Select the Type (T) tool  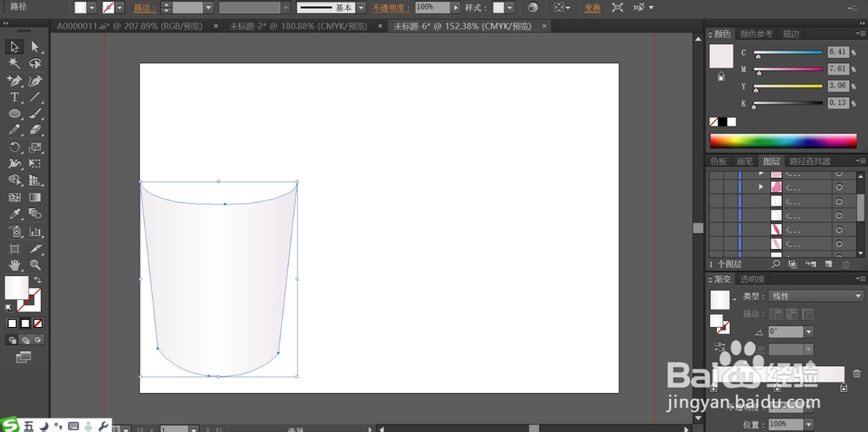point(15,97)
